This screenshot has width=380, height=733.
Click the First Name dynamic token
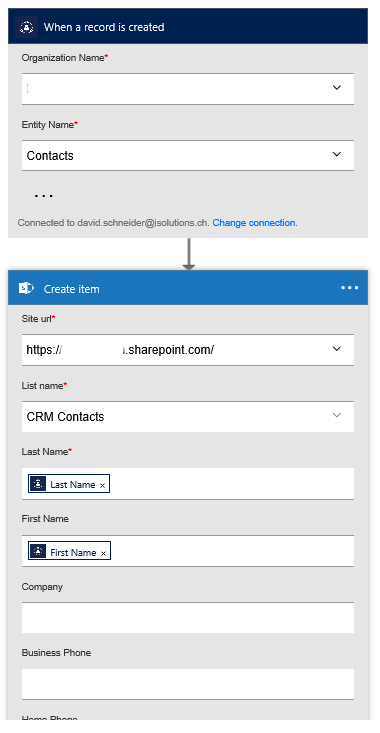click(70, 551)
